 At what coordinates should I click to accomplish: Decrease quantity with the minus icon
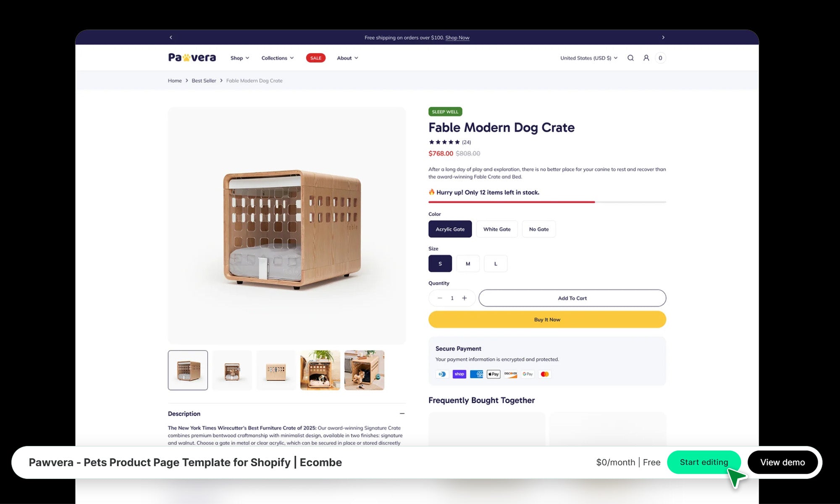tap(440, 298)
